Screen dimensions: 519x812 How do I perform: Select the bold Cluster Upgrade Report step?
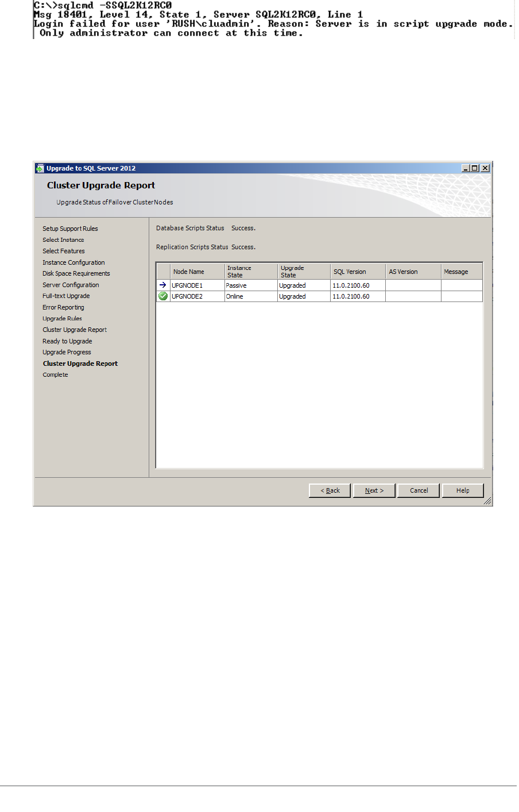80,364
